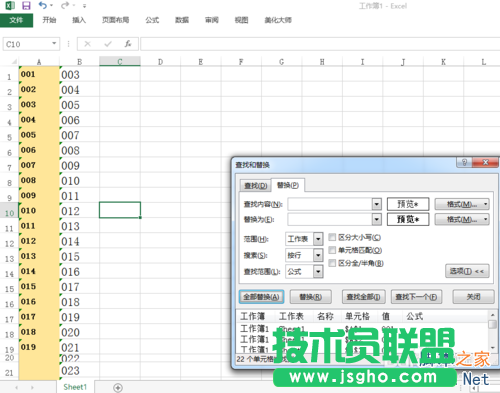Click the sheet scroll right arrow
Screen dimensions: 500x393
(x=32, y=387)
